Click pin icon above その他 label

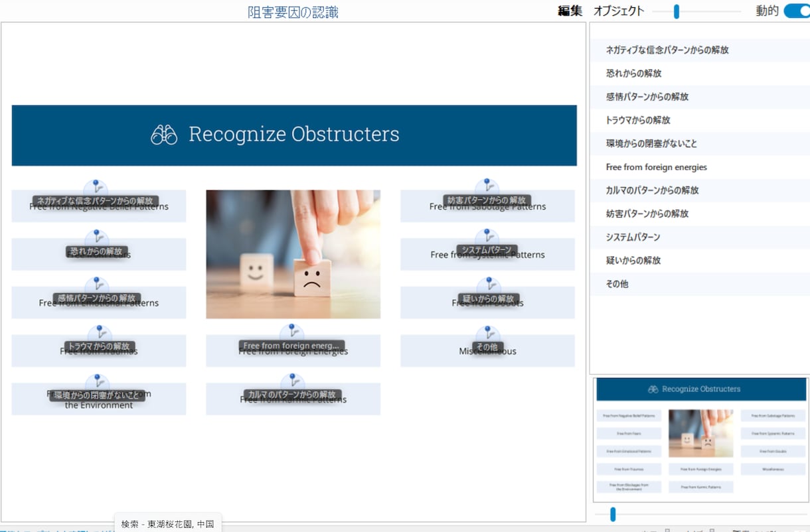tap(487, 334)
